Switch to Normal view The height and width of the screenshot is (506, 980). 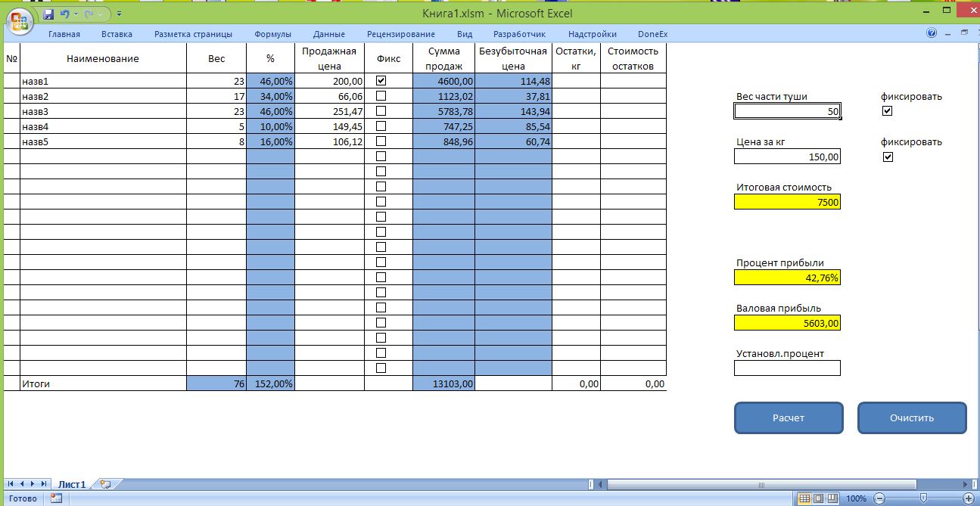(805, 498)
